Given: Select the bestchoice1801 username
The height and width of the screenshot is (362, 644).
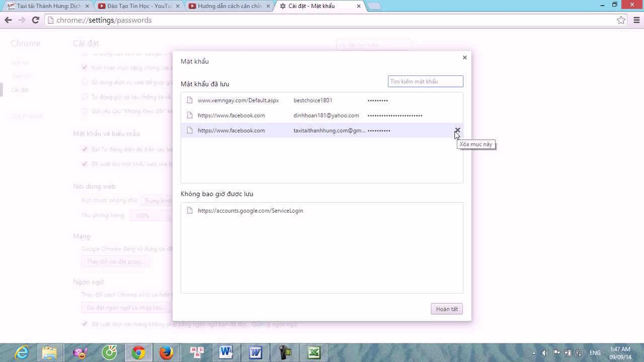Looking at the screenshot, I should click(313, 100).
